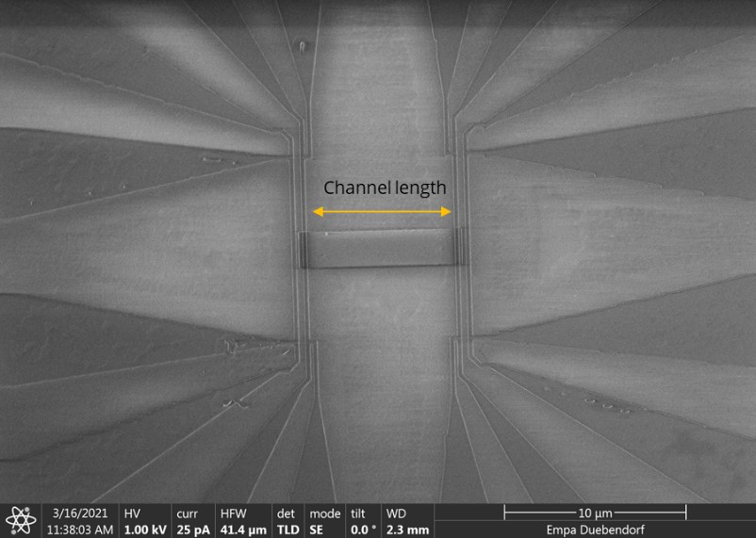756x538 pixels.
Task: Click the mode label
Action: tap(325, 513)
